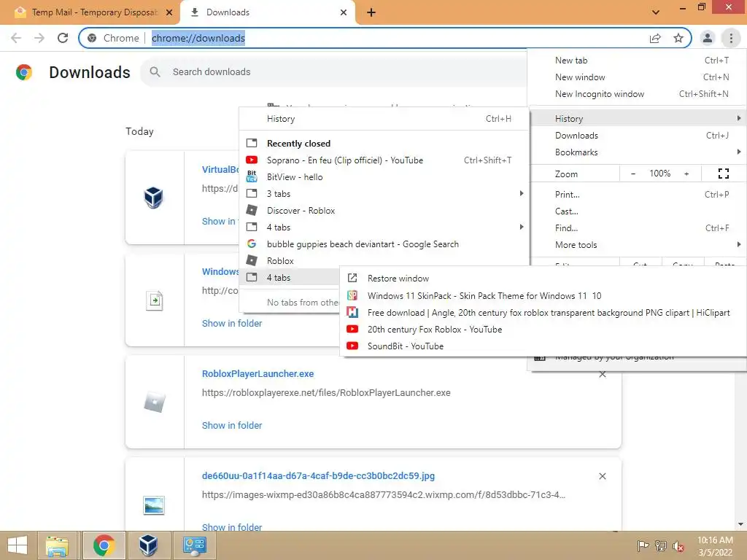Select New window menu item
Viewport: 747px width, 560px height.
pyautogui.click(x=638, y=77)
